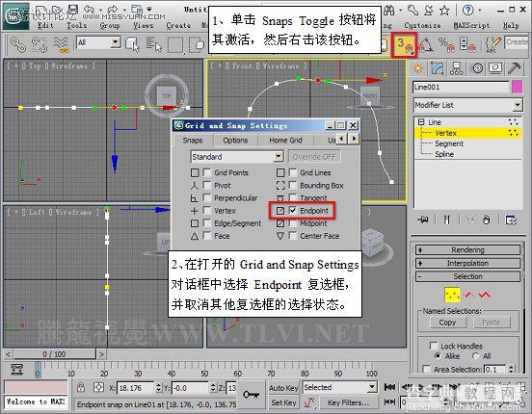This screenshot has height=414, width=532.
Task: Open the Hierarchy command panel tab
Action: click(x=456, y=68)
